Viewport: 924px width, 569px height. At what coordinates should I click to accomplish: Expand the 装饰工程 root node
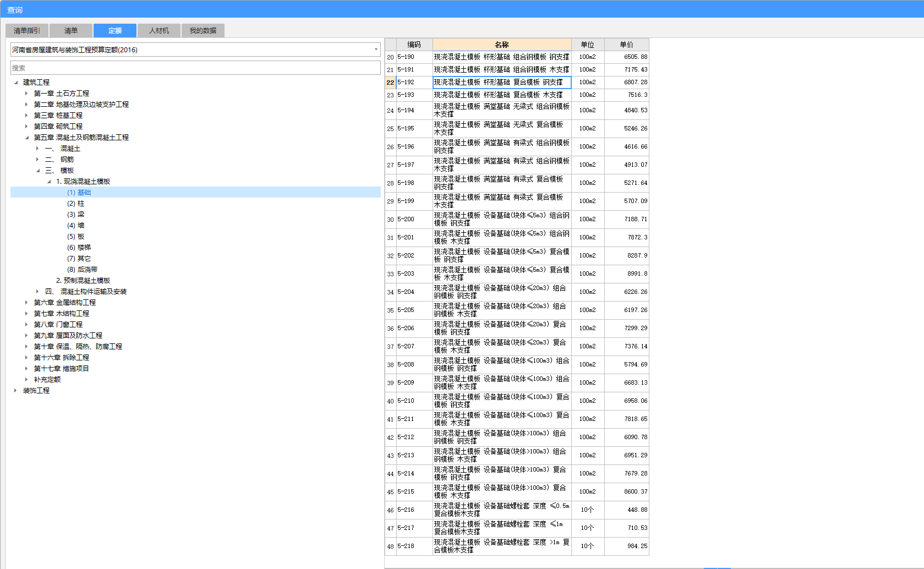(15, 391)
